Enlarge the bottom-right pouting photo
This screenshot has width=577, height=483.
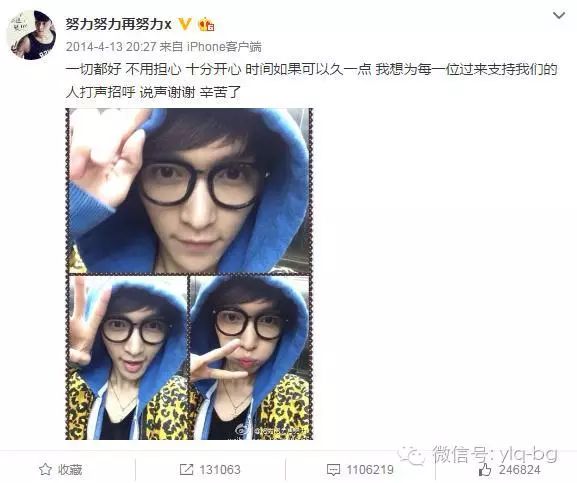pyautogui.click(x=250, y=357)
